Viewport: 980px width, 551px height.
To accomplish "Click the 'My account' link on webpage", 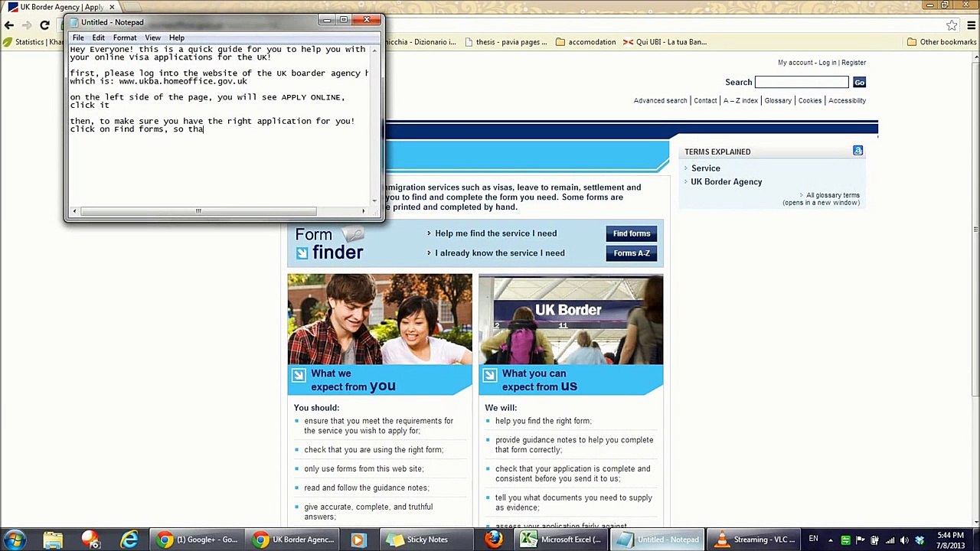I will (x=795, y=63).
